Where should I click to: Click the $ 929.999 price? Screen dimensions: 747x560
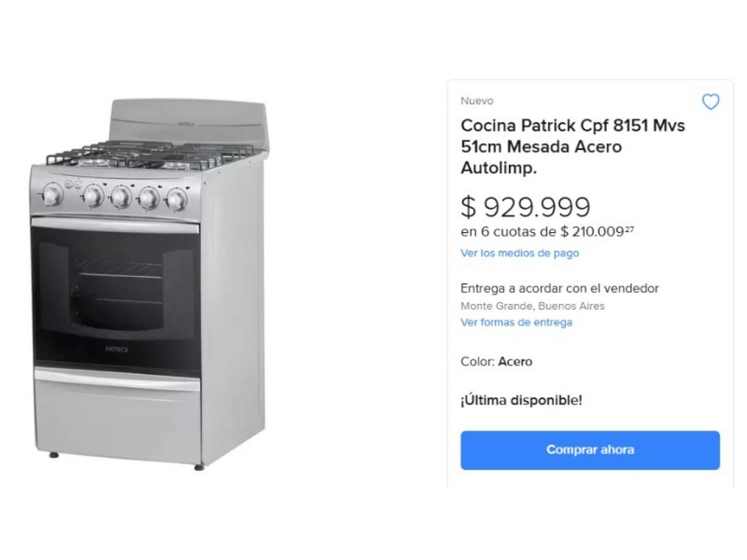pyautogui.click(x=525, y=206)
